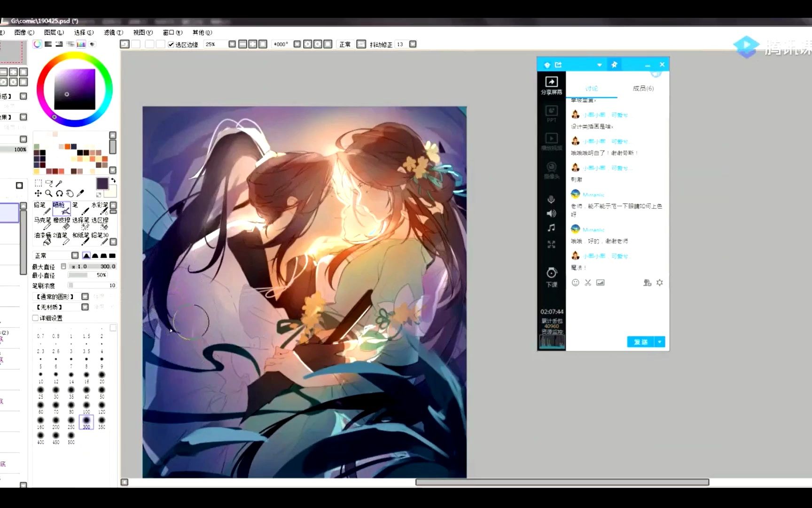Mute the microphone in classroom window
The image size is (812, 508).
click(x=551, y=199)
